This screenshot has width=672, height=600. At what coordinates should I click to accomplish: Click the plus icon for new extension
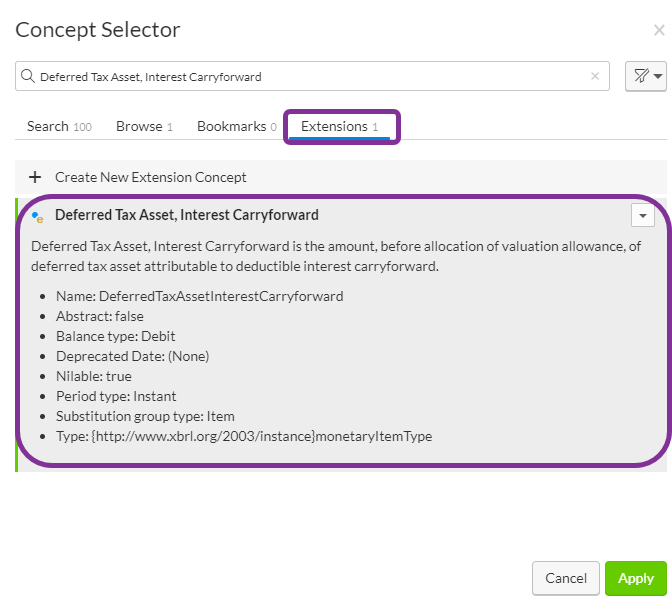[35, 177]
